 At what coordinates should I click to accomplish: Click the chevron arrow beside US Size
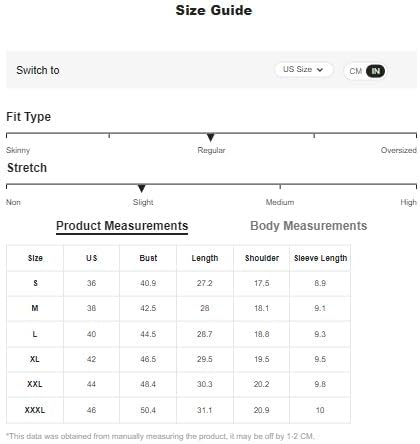click(x=320, y=70)
